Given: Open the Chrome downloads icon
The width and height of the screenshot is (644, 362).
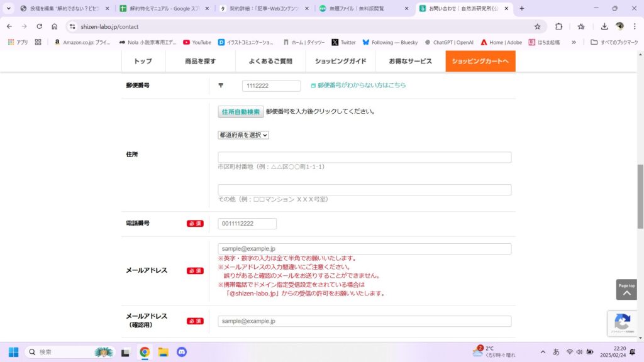Looking at the screenshot, I should [604, 26].
